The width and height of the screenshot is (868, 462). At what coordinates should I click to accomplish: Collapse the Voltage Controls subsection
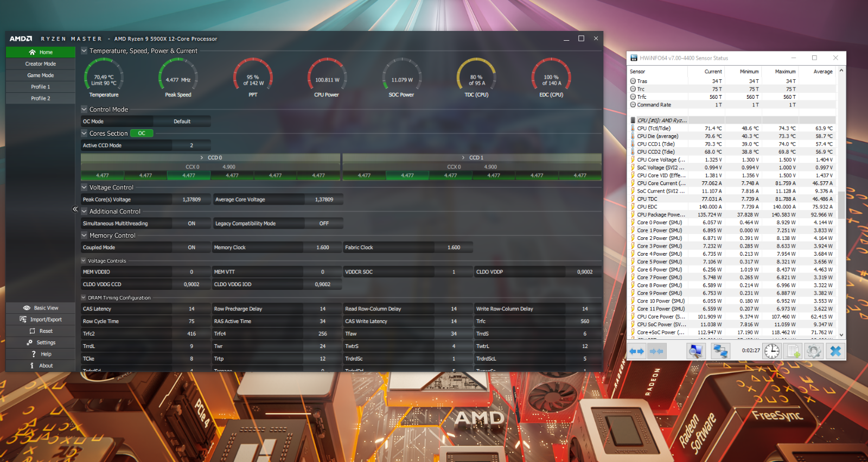coord(84,261)
